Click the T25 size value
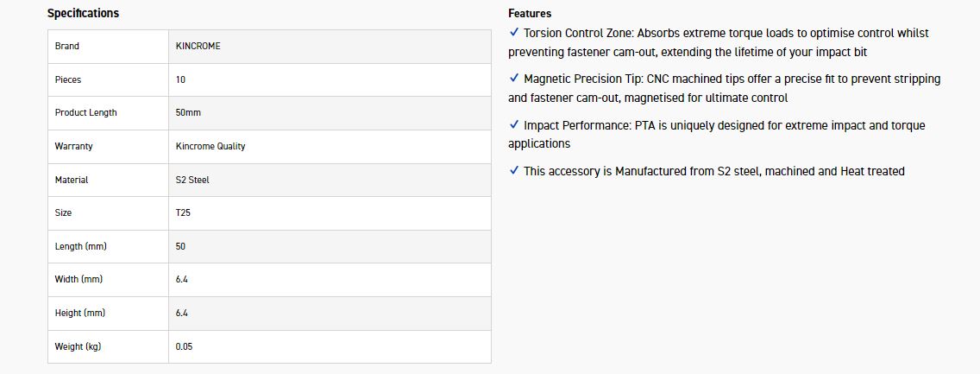 (x=183, y=212)
